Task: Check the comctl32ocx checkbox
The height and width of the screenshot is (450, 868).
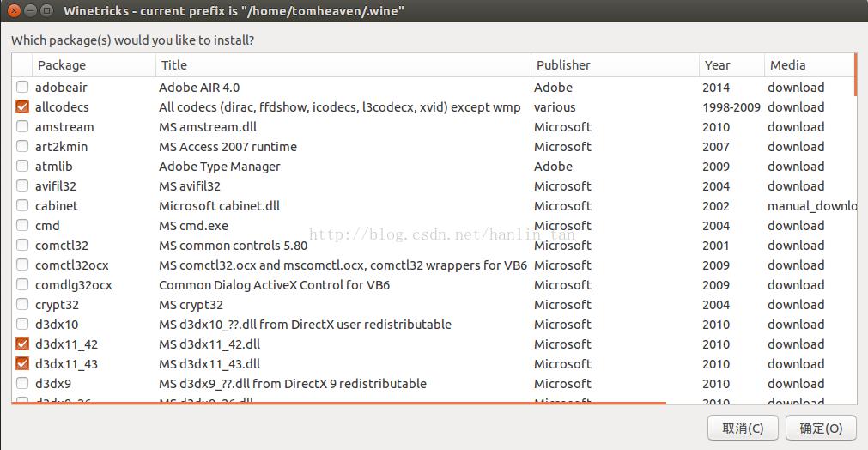Action: 22,265
